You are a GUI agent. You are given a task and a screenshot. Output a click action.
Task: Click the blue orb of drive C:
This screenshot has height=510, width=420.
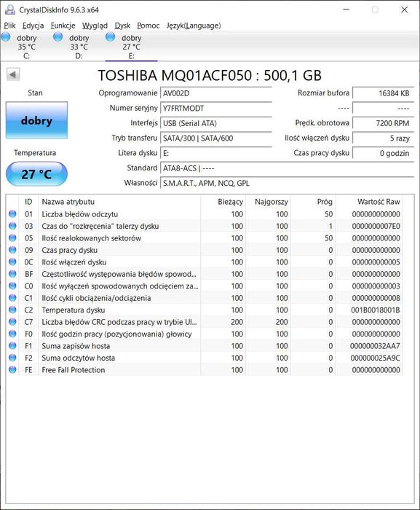6,36
